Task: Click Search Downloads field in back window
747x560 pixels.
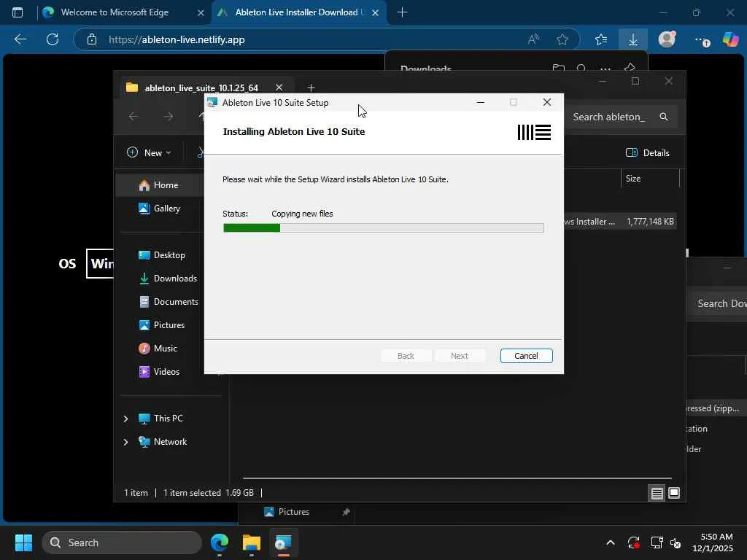Action: [x=719, y=304]
